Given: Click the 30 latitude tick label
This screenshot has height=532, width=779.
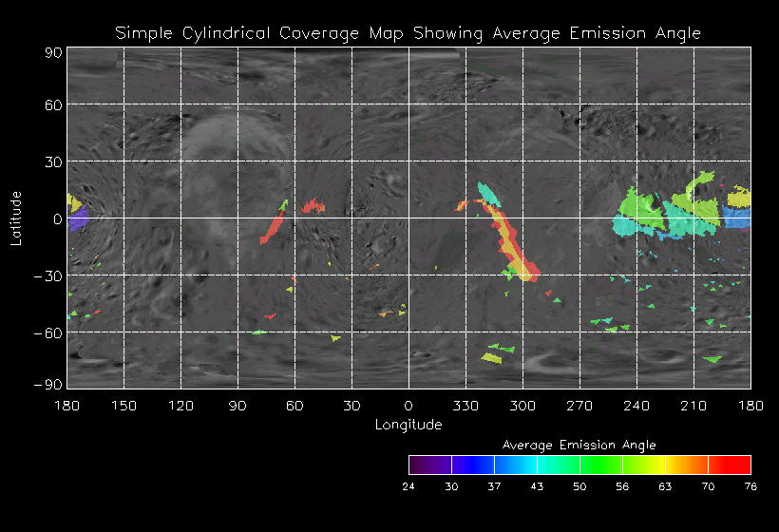Looking at the screenshot, I should click(x=52, y=161).
